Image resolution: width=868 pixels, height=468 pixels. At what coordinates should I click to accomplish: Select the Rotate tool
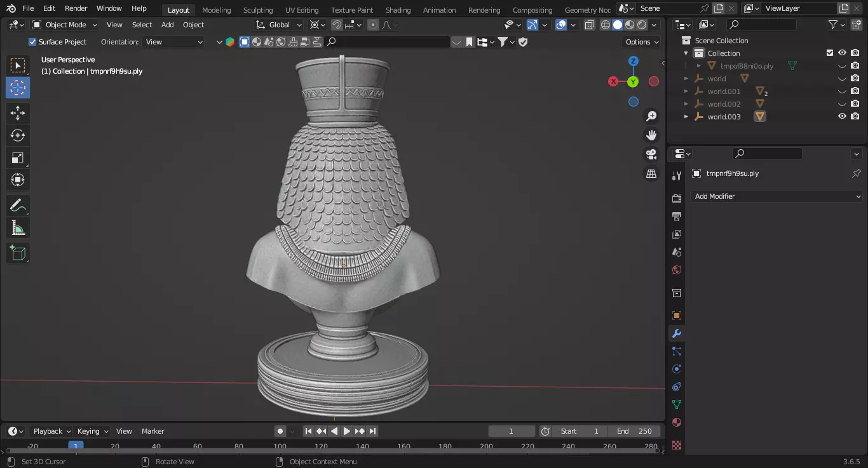pyautogui.click(x=18, y=135)
